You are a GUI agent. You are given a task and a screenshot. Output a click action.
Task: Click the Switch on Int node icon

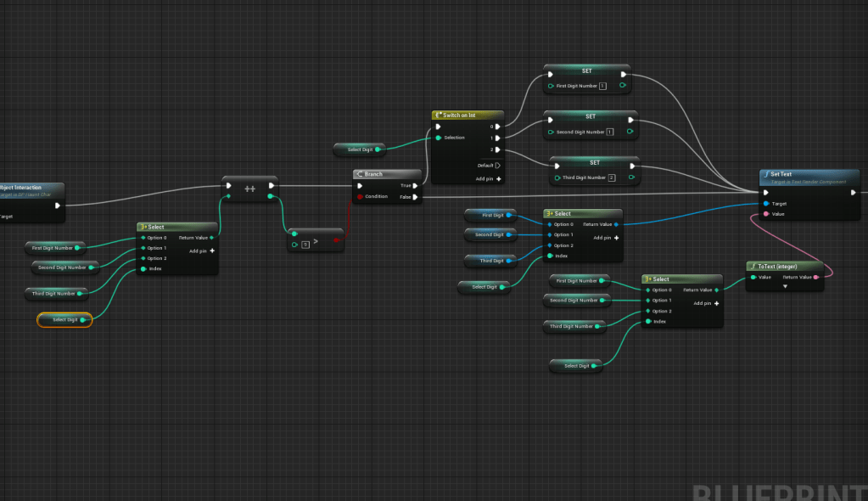coord(438,115)
